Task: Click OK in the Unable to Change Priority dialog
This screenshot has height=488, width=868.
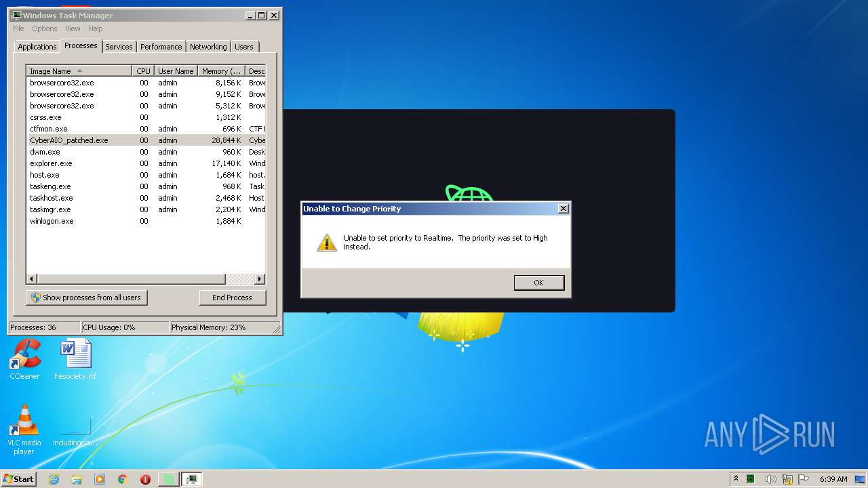Action: pyautogui.click(x=538, y=283)
